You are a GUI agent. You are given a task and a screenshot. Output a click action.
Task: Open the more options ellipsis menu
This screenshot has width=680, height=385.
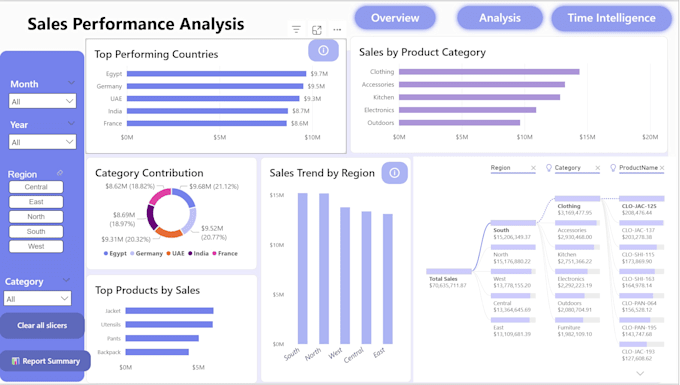click(337, 29)
